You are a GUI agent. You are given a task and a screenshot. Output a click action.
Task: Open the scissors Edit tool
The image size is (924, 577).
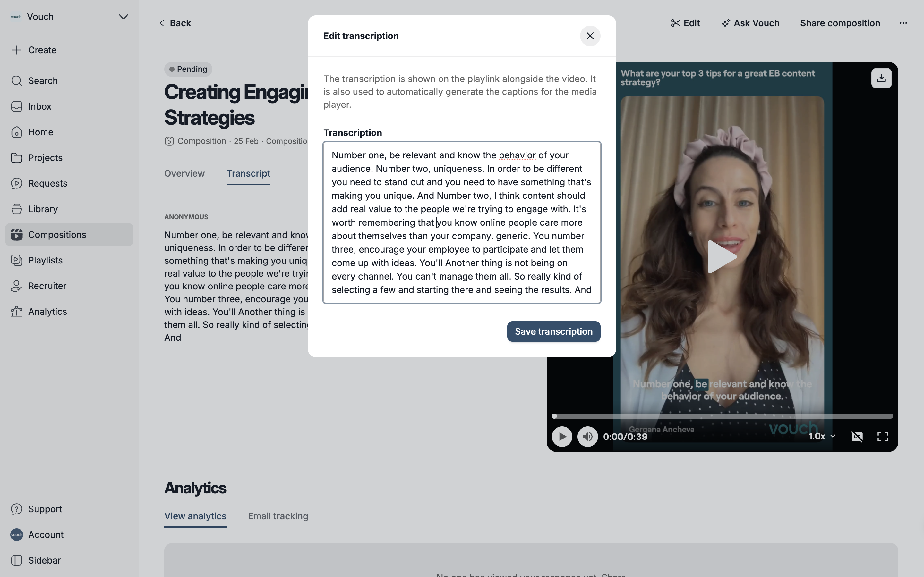pos(685,23)
